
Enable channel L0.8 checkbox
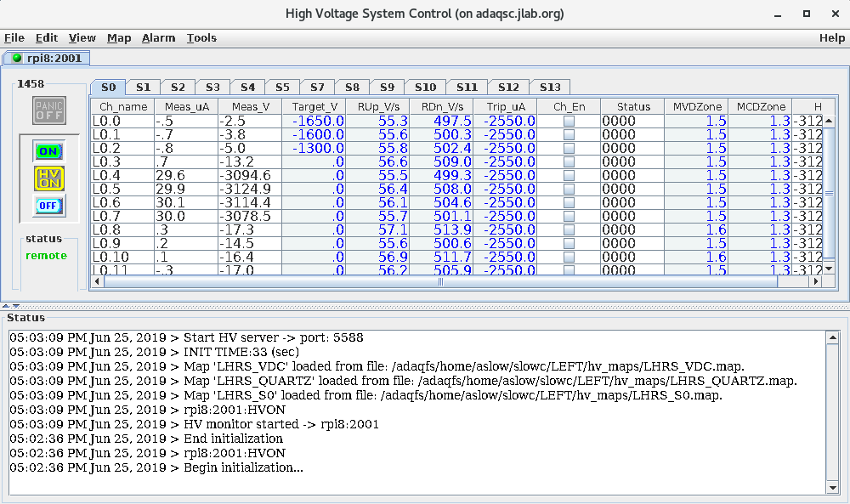(x=569, y=229)
